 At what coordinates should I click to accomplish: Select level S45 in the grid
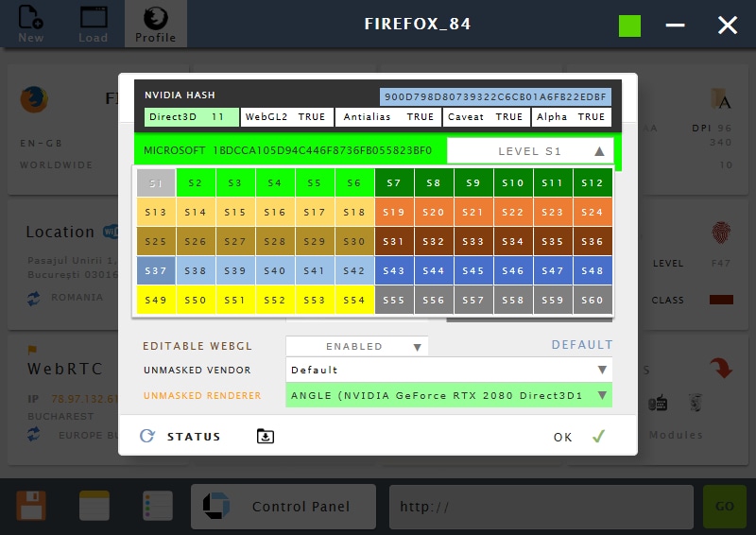tap(473, 270)
